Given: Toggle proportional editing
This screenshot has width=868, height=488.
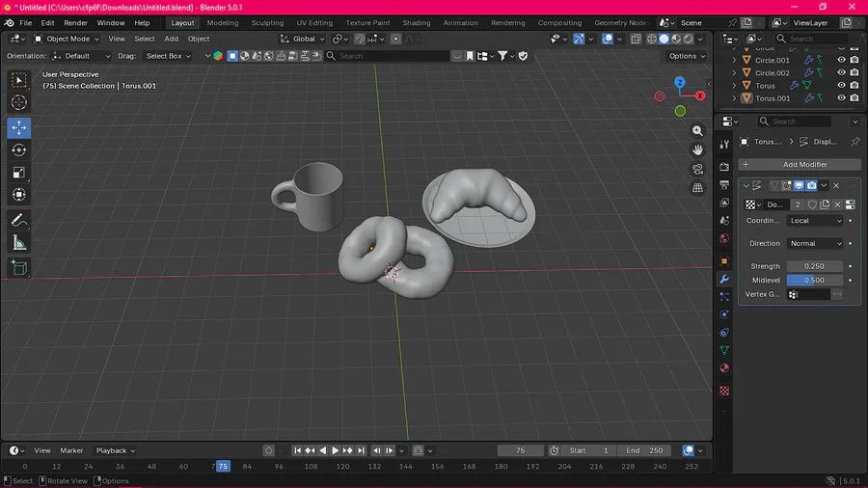Looking at the screenshot, I should tap(395, 39).
